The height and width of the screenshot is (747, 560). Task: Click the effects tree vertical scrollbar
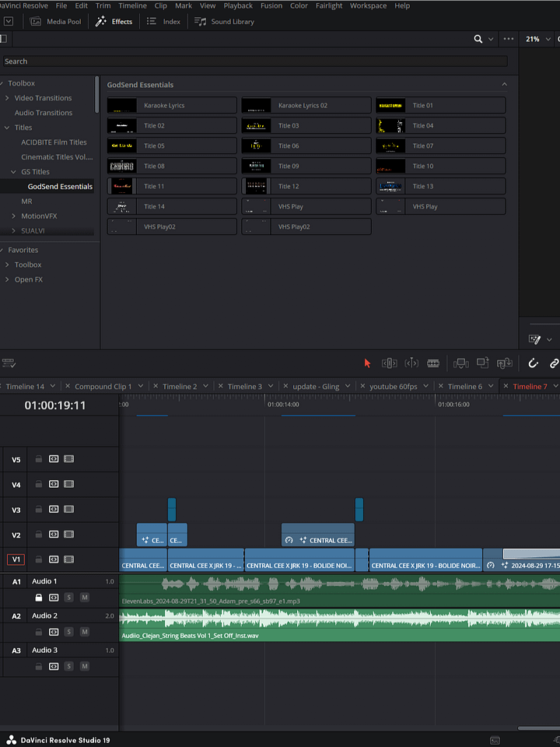97,94
